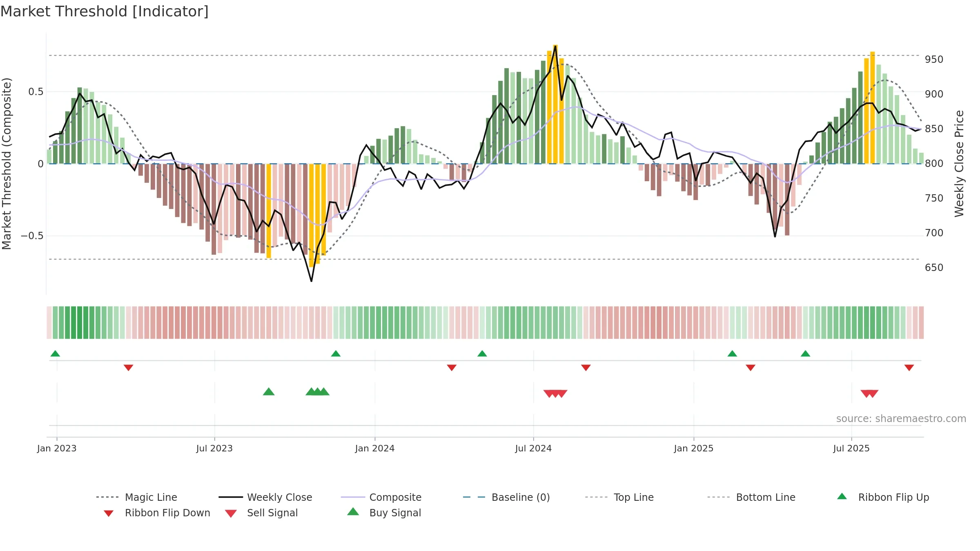980x551 pixels.
Task: Click the −0.5 composite axis tick
Action: click(32, 236)
